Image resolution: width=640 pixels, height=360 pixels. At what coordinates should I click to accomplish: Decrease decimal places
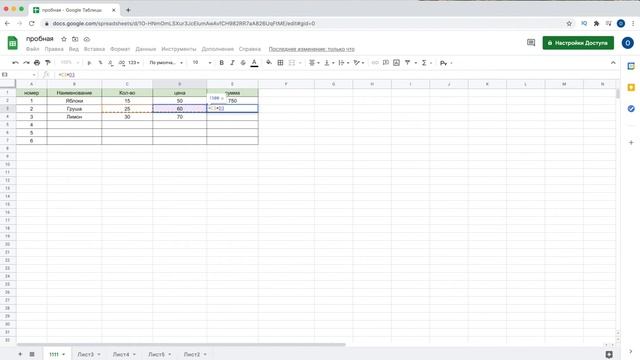pyautogui.click(x=111, y=63)
